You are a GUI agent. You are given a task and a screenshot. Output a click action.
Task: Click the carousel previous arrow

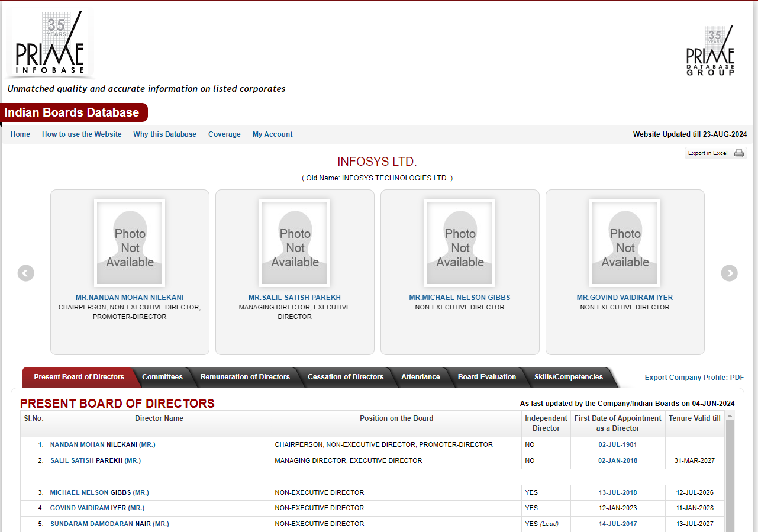(26, 273)
